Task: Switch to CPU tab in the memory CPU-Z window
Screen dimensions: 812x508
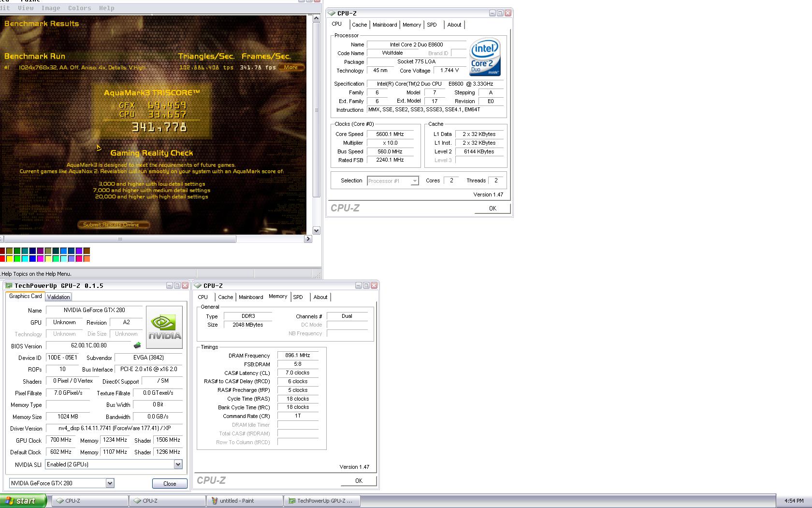Action: click(203, 297)
